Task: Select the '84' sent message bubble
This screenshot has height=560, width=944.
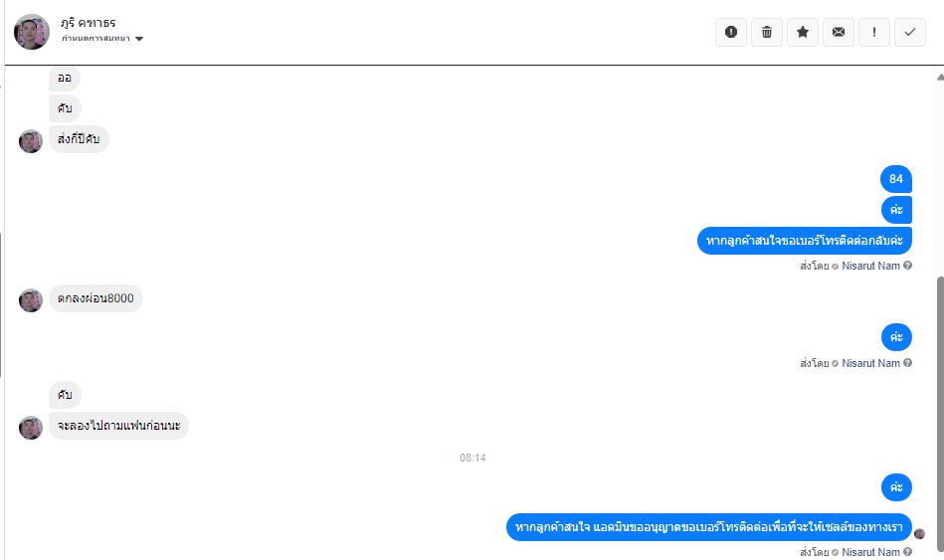Action: (896, 179)
